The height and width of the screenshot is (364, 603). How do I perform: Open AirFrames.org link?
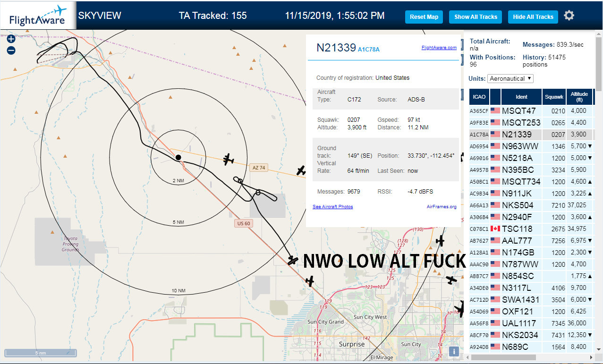click(442, 207)
